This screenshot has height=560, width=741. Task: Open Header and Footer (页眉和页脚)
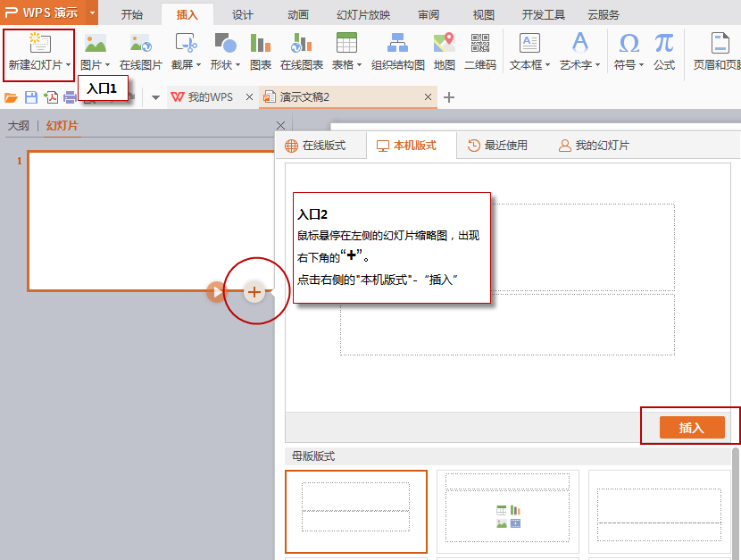[717, 52]
